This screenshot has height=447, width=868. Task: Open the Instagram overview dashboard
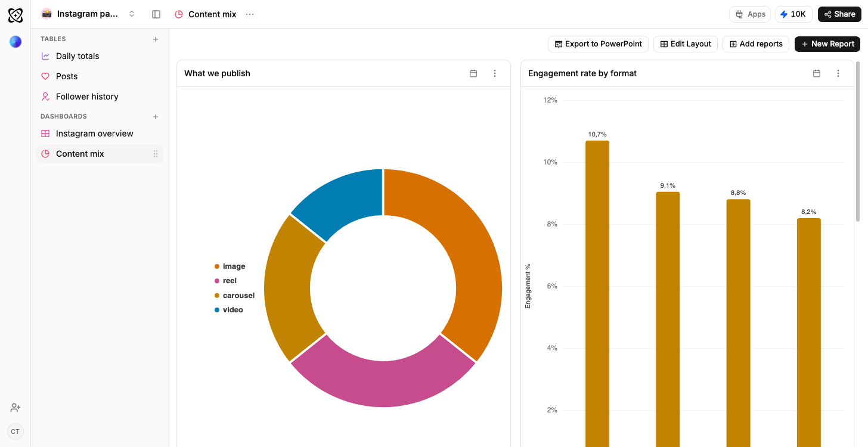[100, 134]
